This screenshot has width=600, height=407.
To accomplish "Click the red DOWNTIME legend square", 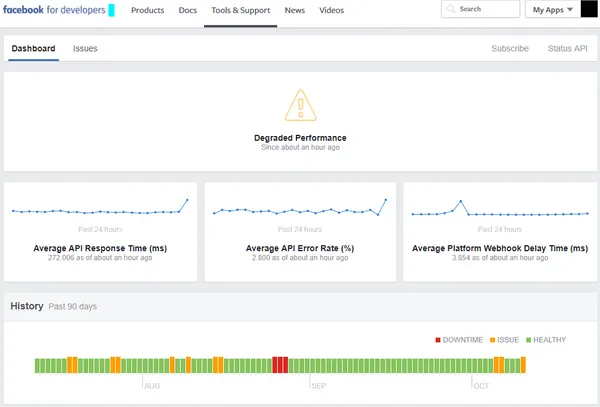I will (437, 340).
